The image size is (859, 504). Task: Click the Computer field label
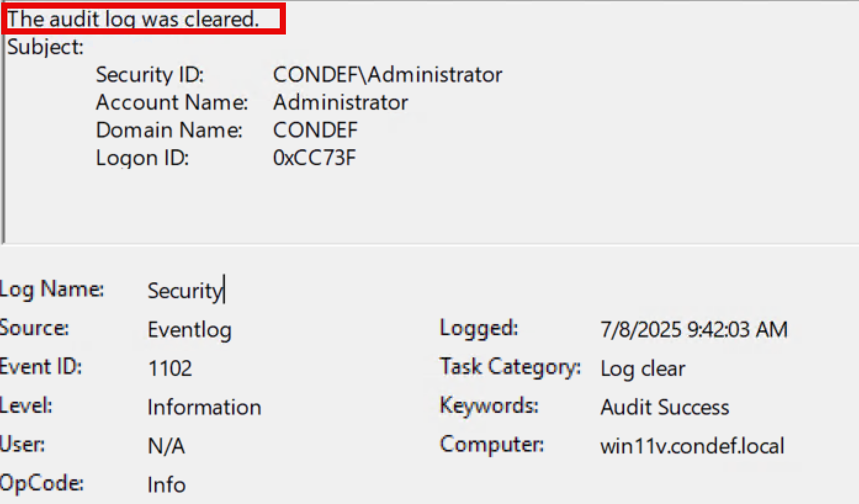coord(490,444)
